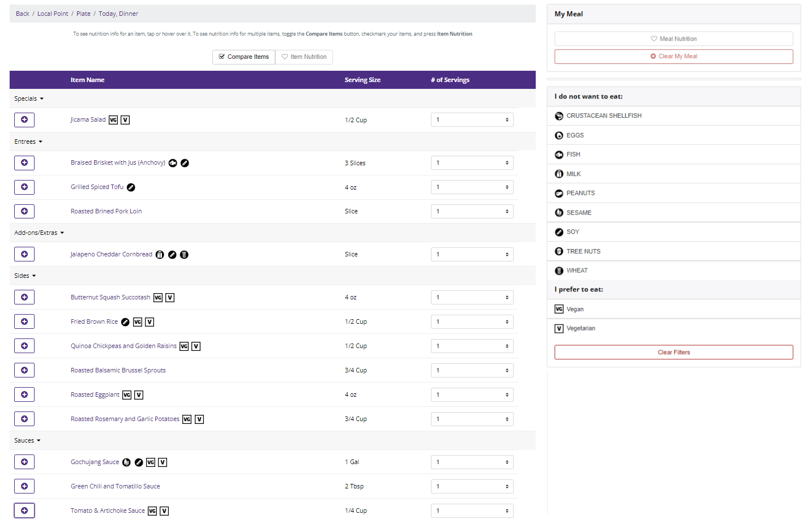
Task: Enable the Vegan preference filter
Action: point(574,310)
